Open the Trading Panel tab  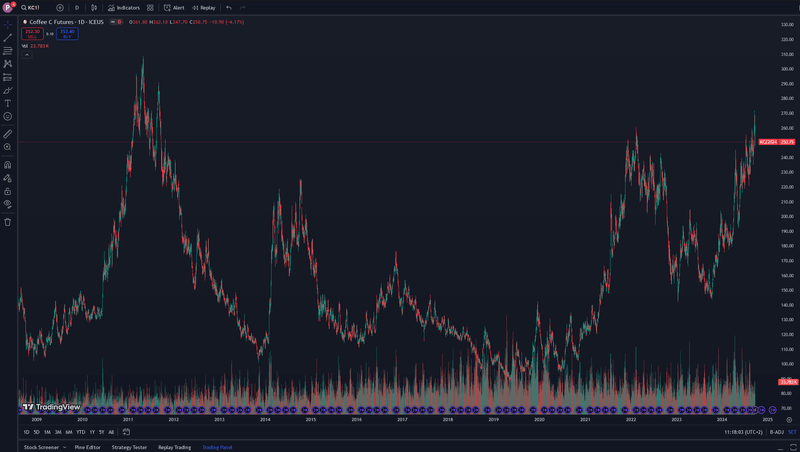pyautogui.click(x=217, y=447)
